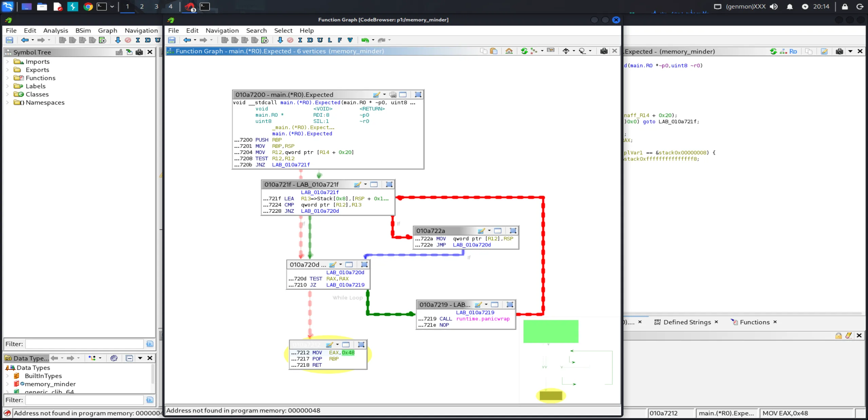Switch to the Defined Strings tab

tap(686, 322)
